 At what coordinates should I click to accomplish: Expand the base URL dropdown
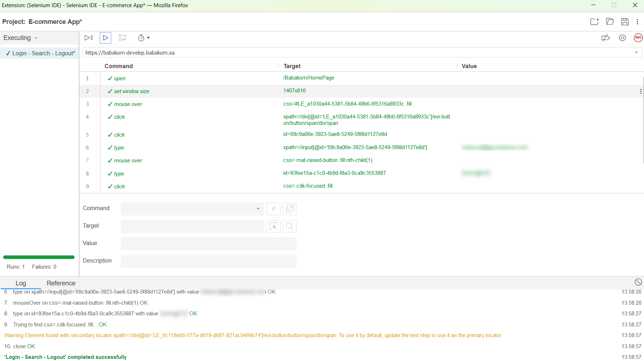636,52
